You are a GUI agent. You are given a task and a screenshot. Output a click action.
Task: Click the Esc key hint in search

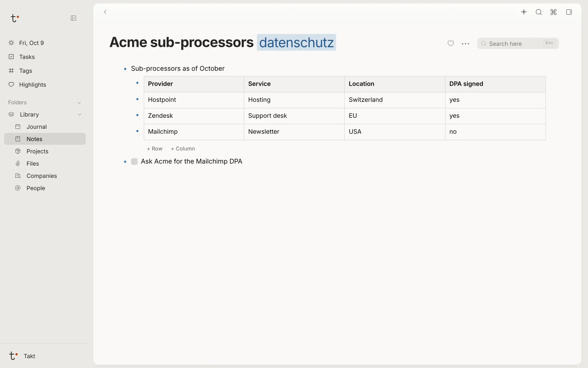click(549, 43)
